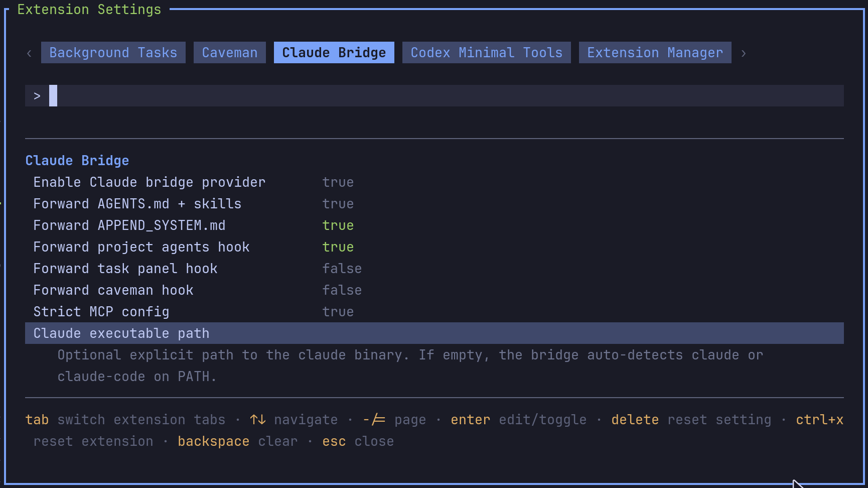Select the Enable Claude bridge provider label

pos(150,182)
